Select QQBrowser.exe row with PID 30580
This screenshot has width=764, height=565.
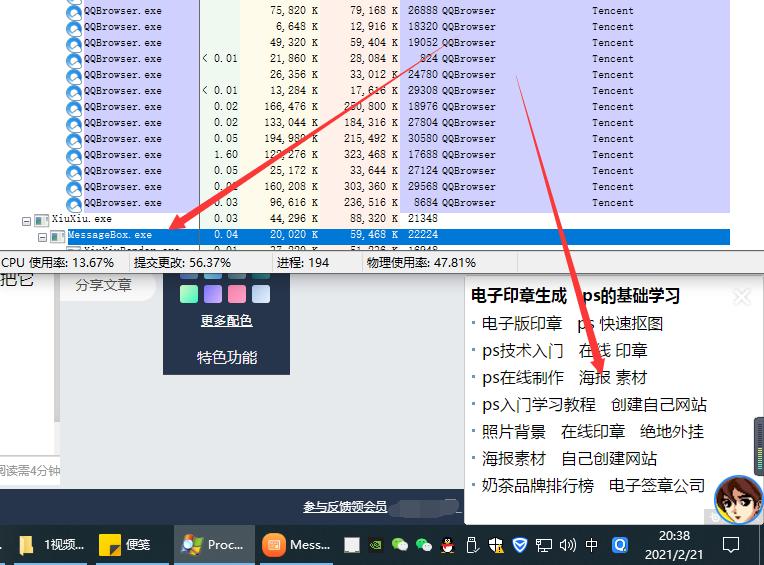(399, 139)
